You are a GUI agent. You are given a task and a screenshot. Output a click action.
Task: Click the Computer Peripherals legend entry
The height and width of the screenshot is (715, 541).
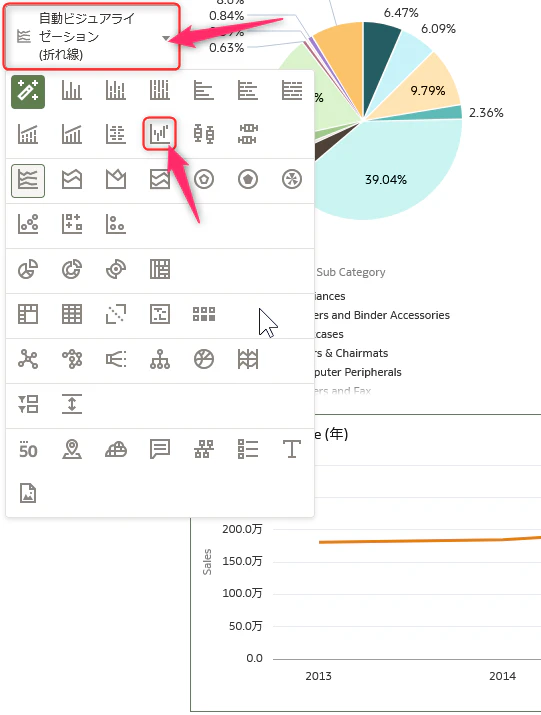[x=358, y=372]
